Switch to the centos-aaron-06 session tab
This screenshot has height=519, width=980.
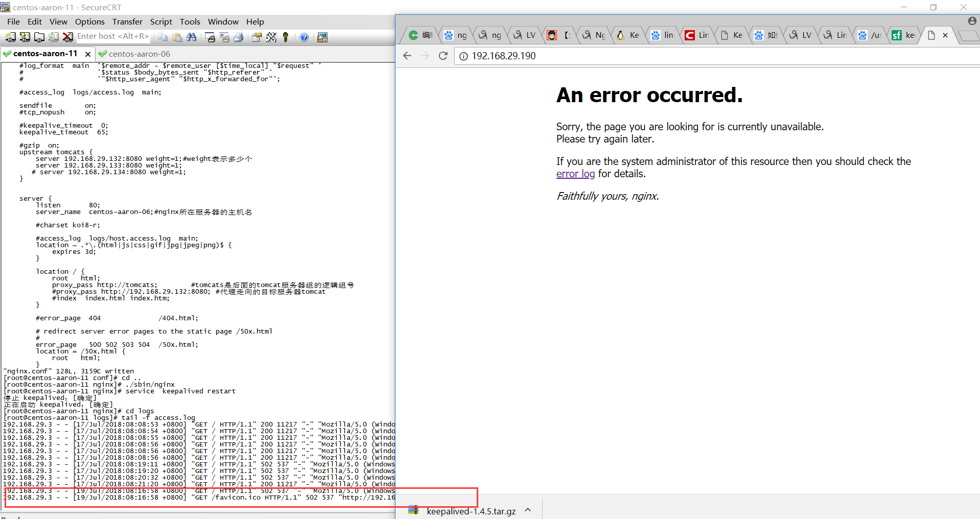(134, 54)
